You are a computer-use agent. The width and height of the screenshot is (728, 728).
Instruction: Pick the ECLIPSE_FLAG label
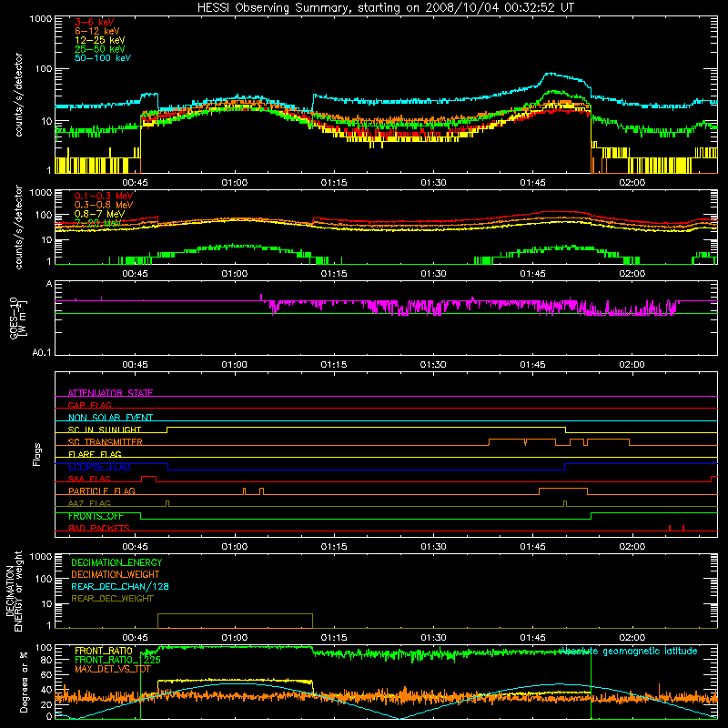click(x=99, y=467)
